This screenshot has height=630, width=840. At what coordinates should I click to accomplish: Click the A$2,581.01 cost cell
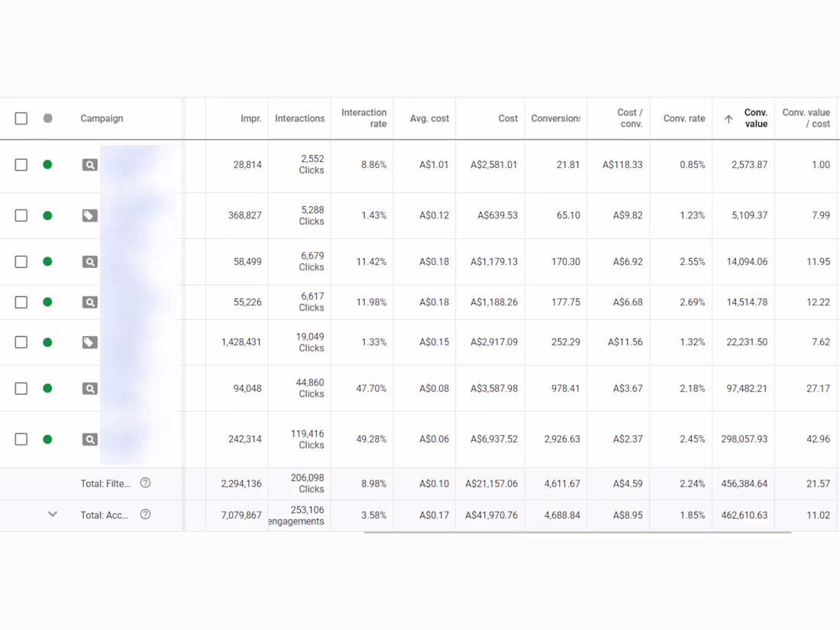[x=494, y=164]
